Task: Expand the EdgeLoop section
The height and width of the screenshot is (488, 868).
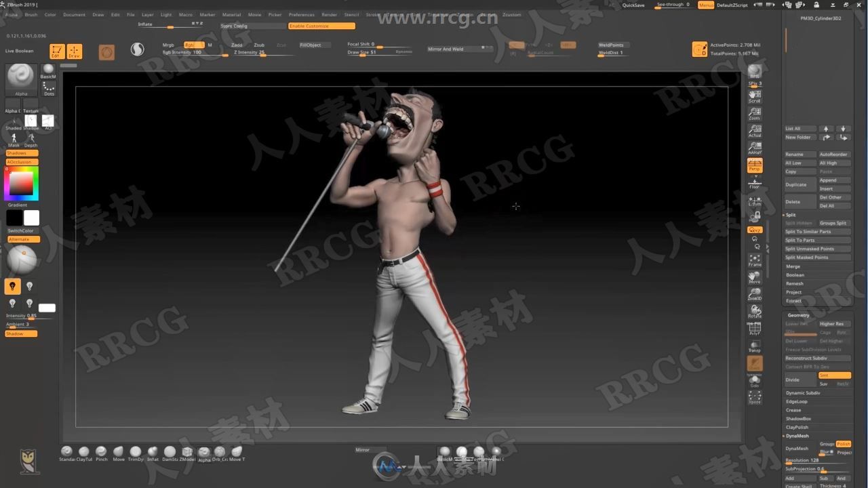Action: point(796,401)
